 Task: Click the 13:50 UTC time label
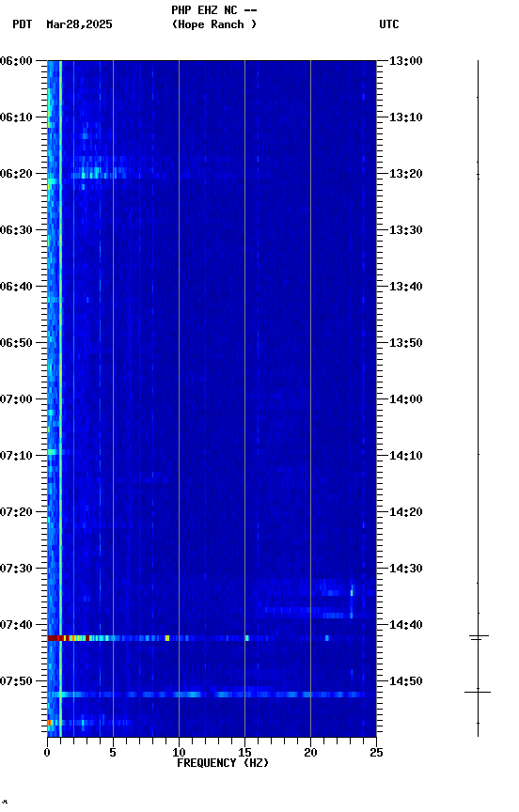point(406,343)
